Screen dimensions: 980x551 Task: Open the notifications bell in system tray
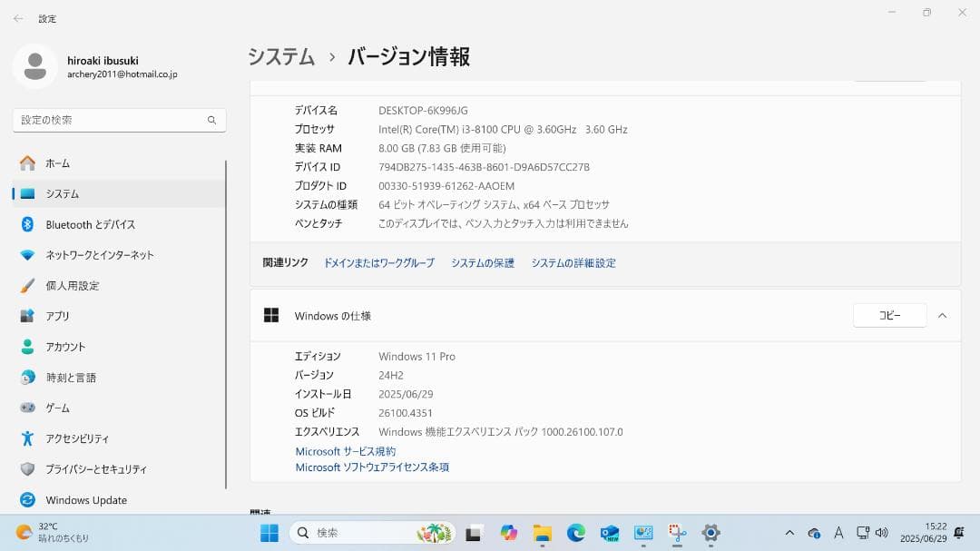[958, 534]
